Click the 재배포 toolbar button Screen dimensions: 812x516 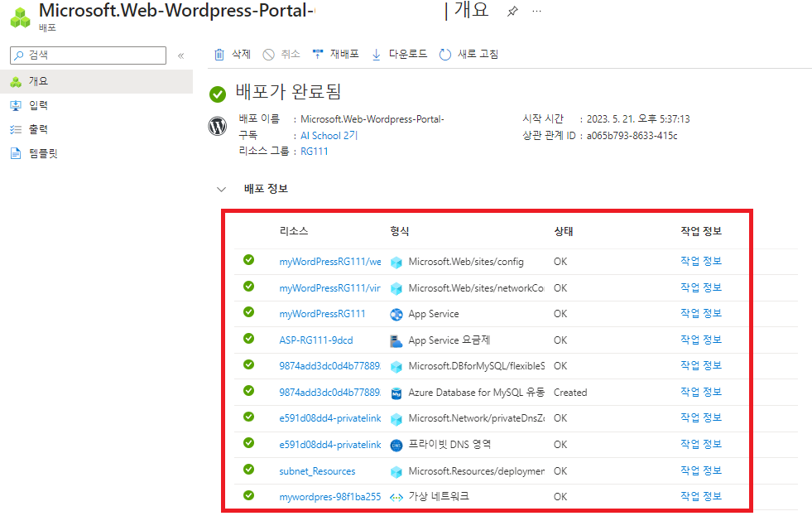pos(335,54)
